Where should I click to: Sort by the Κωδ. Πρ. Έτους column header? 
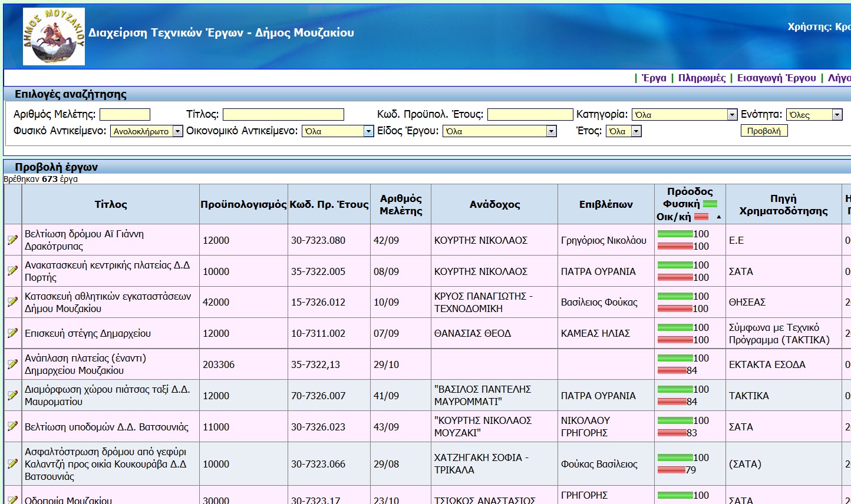click(x=329, y=204)
